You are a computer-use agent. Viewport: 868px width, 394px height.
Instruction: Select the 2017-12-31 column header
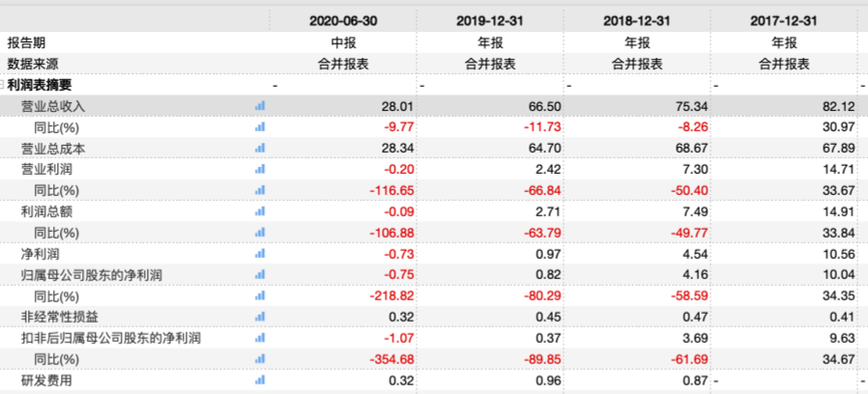784,21
